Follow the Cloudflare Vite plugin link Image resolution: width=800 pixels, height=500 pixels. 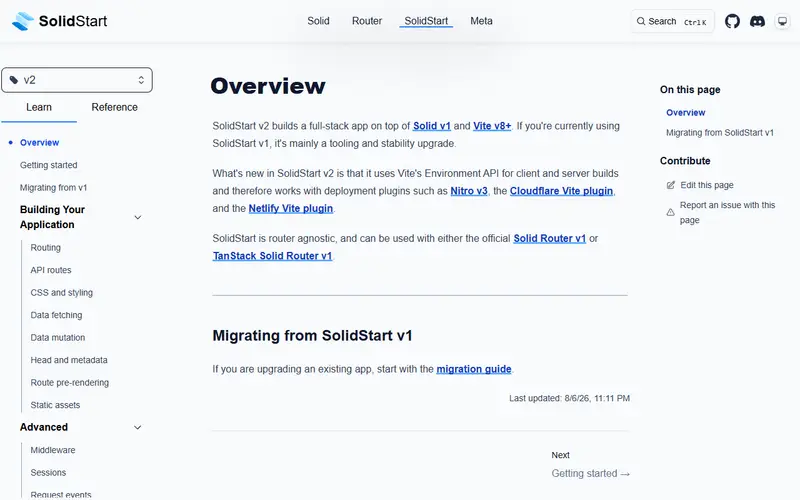point(561,191)
